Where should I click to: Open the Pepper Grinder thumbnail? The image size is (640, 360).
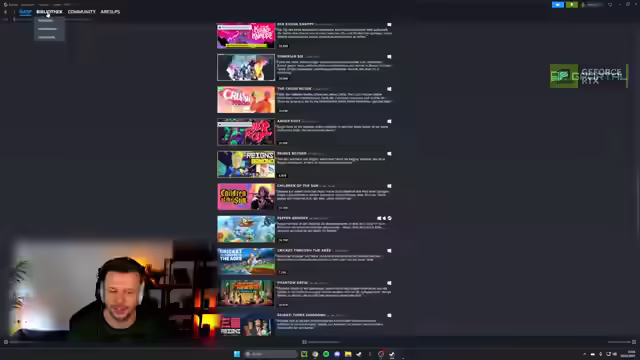(x=246, y=229)
